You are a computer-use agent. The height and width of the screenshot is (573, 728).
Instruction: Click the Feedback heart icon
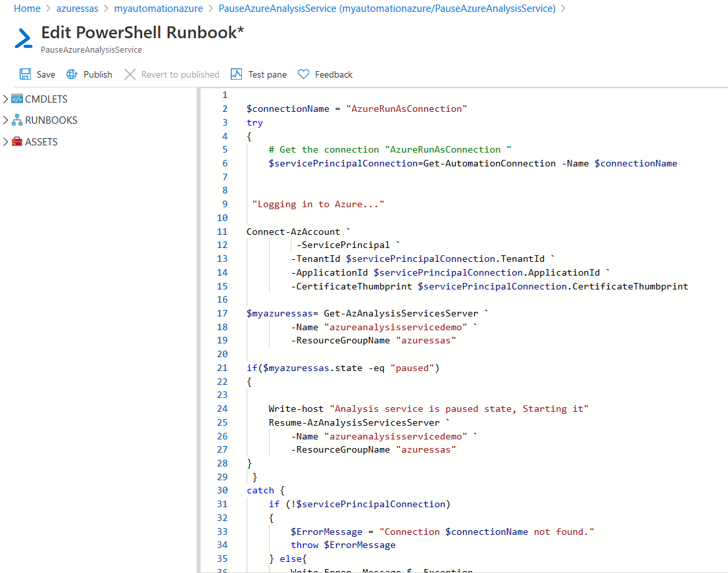click(304, 74)
